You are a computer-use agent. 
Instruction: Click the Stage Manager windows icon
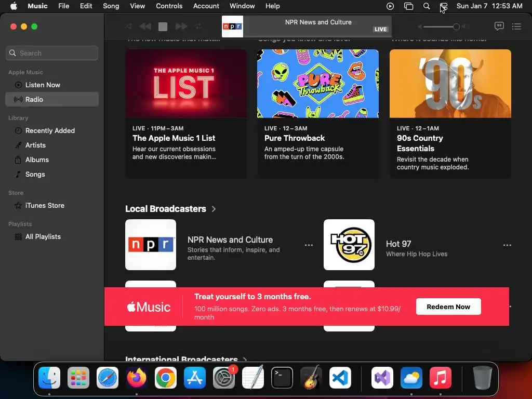pos(408,6)
